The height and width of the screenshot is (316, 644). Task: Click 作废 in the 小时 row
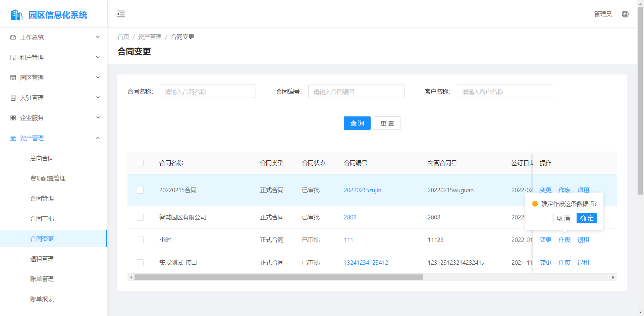[x=565, y=240]
